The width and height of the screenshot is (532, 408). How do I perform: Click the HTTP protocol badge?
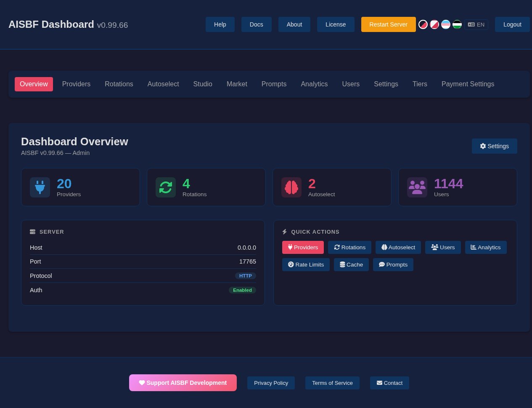[x=246, y=276]
